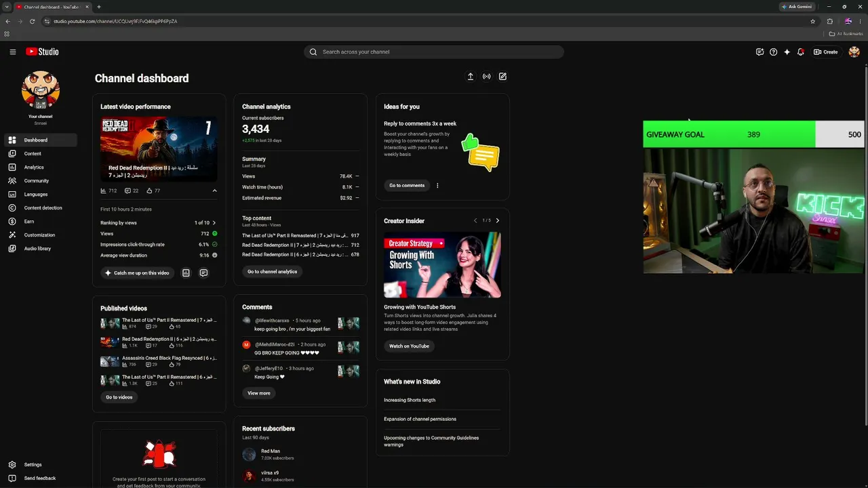Viewport: 868px width, 488px height.
Task: Go to previous Creator Insider card
Action: (475, 221)
